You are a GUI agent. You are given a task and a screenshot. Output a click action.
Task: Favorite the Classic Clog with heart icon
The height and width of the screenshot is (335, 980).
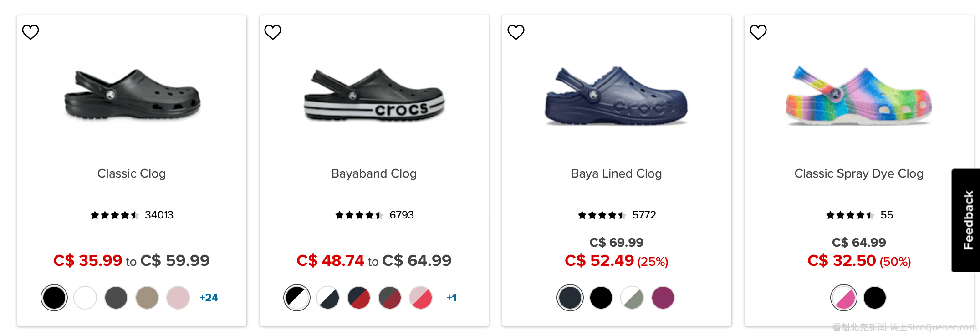[31, 32]
